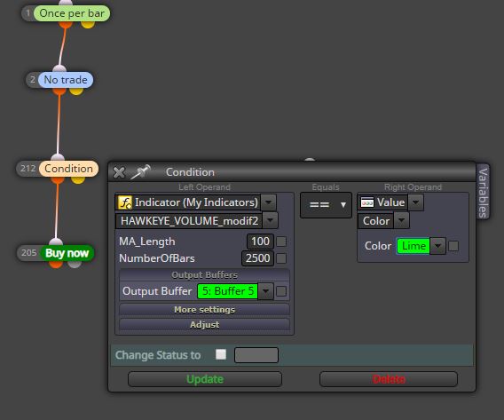Viewport: 504px width, 420px height.
Task: Select the No trade block
Action: click(x=66, y=80)
